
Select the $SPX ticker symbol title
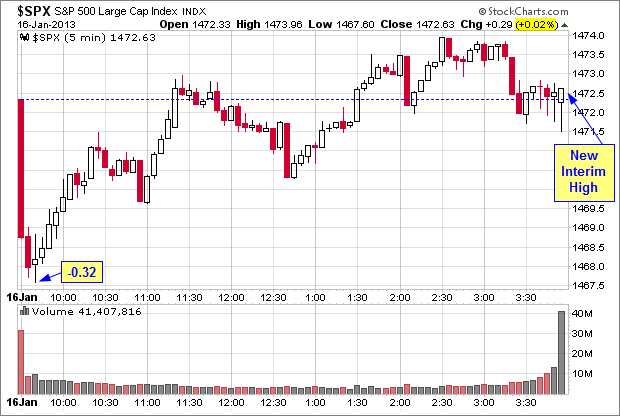click(34, 11)
